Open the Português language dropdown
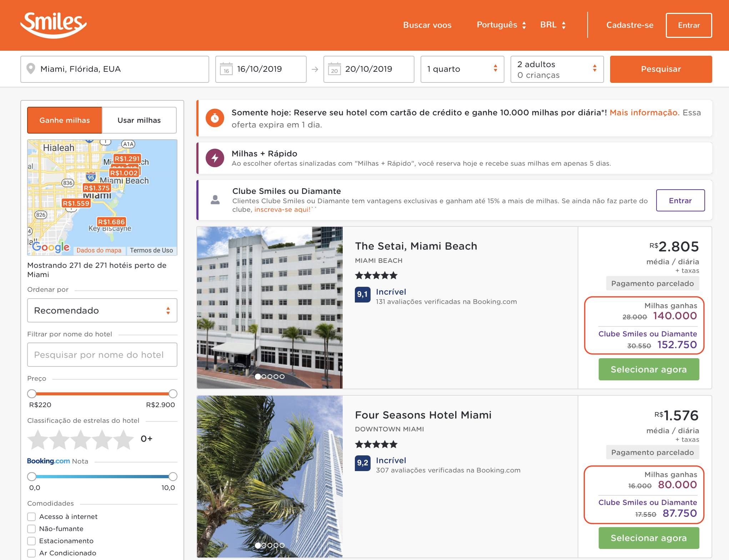 [501, 25]
